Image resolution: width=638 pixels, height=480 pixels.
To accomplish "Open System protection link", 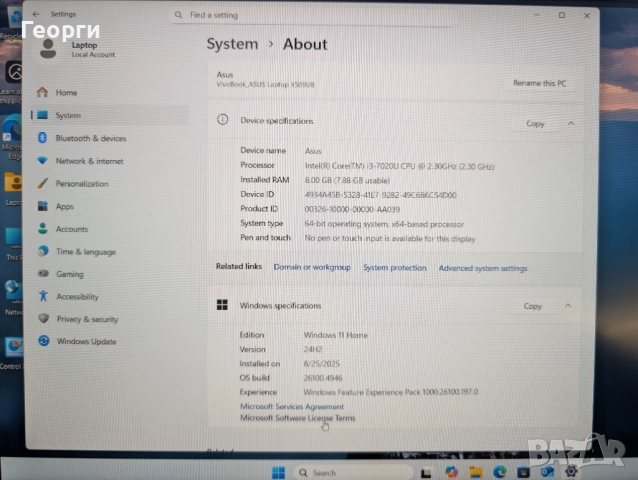I will pyautogui.click(x=395, y=268).
